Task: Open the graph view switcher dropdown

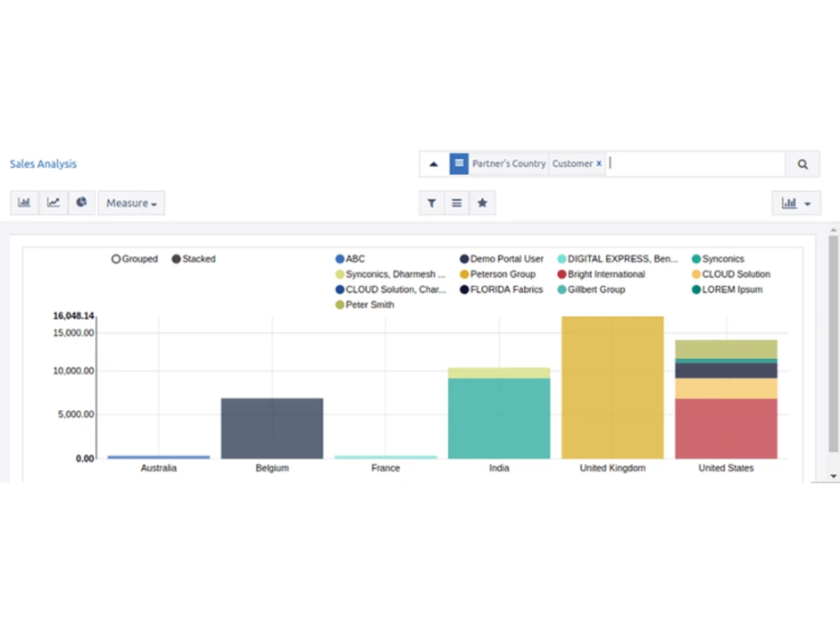Action: coord(796,203)
